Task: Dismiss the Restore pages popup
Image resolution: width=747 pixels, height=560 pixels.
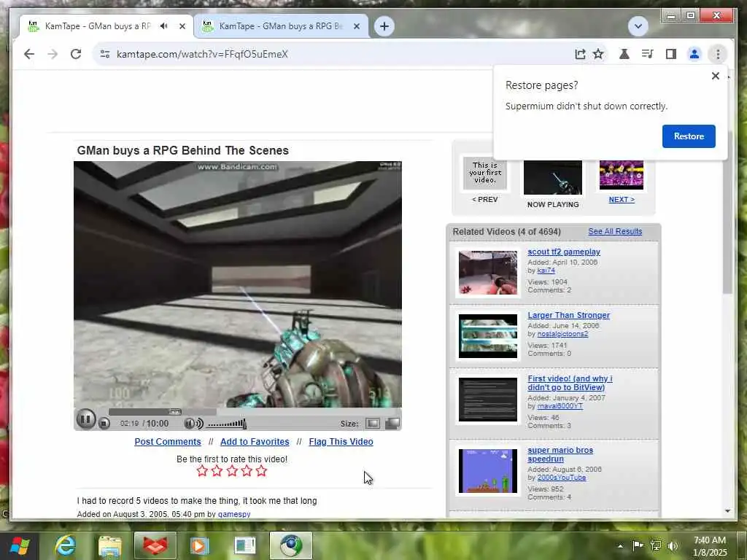Action: (715, 76)
